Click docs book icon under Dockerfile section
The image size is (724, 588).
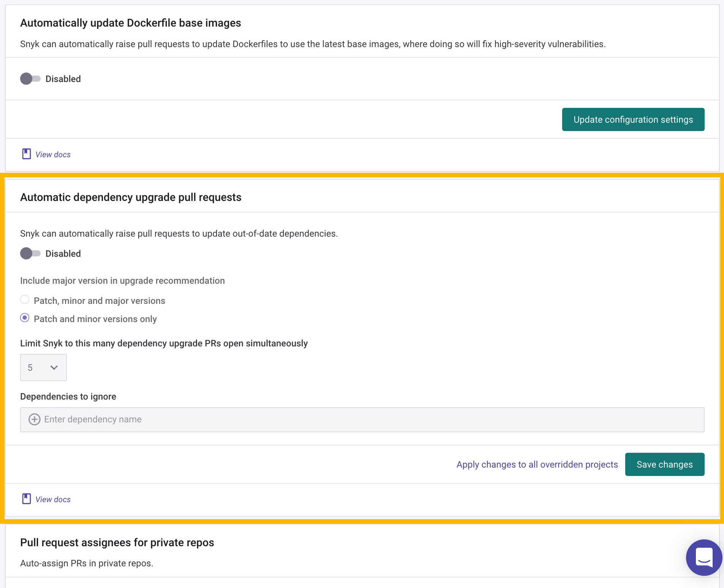click(27, 154)
